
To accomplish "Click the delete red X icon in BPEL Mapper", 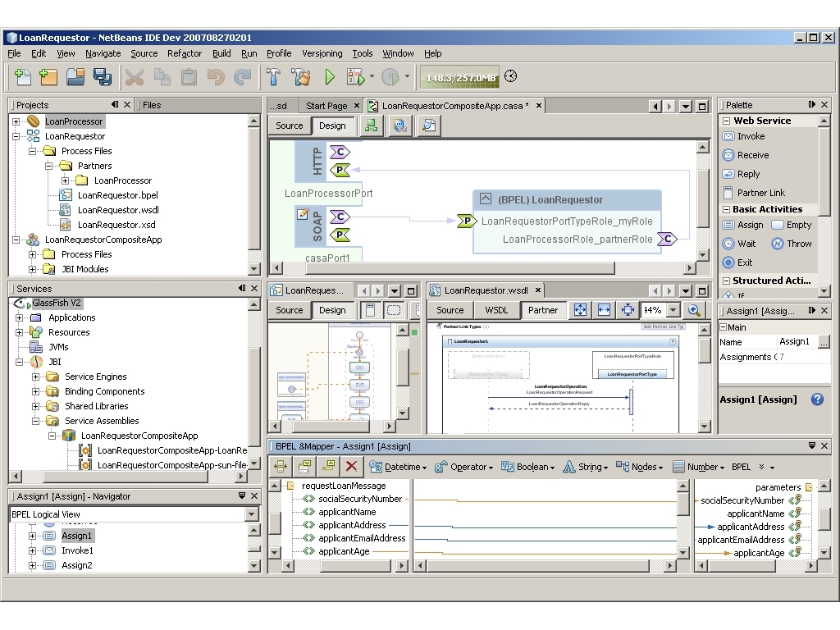I will pyautogui.click(x=351, y=467).
